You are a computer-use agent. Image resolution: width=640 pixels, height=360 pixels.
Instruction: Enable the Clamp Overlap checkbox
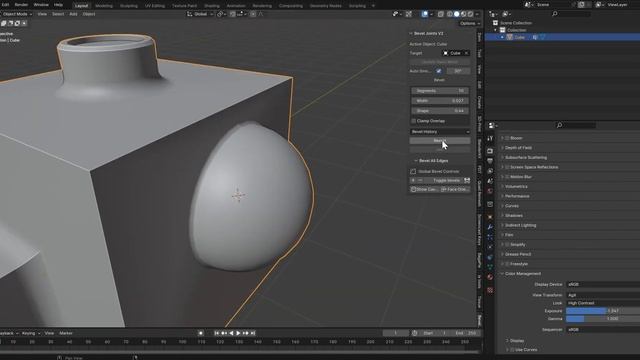click(413, 121)
